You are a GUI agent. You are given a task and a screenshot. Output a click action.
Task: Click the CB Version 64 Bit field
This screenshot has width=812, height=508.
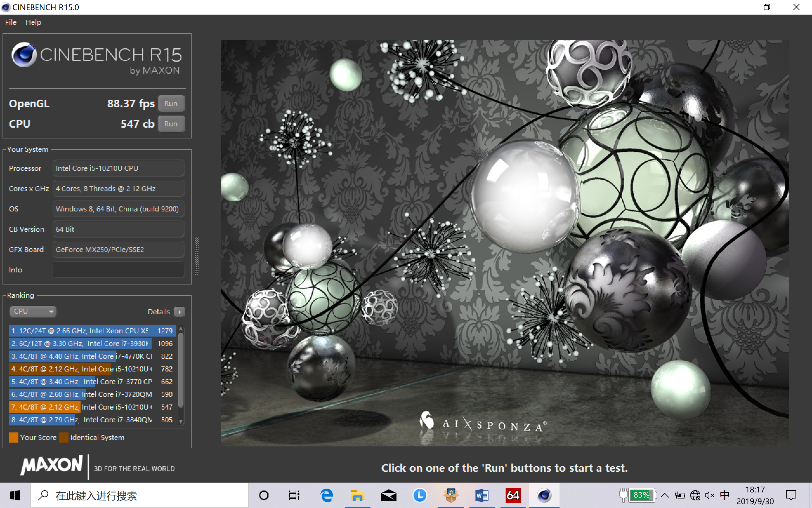point(118,229)
